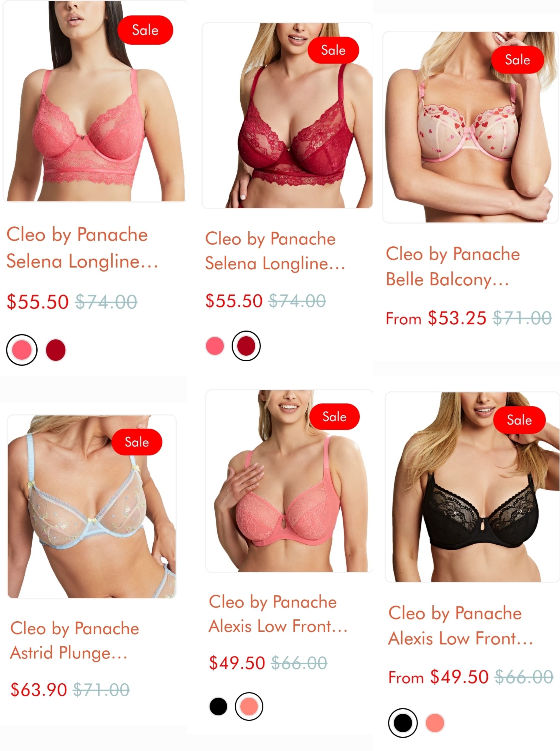Open coral Alexis Low Front product image
This screenshot has height=751, width=560.
pos(289,481)
